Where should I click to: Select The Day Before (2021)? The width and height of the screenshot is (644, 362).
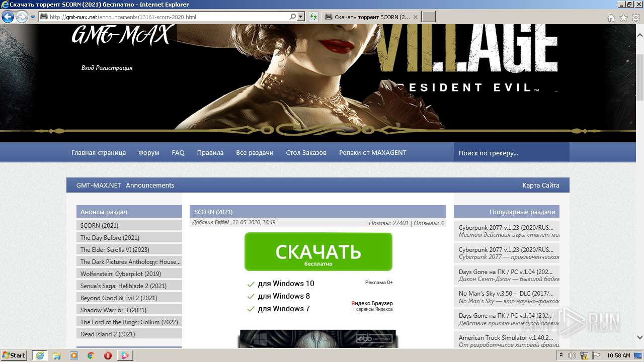pos(129,237)
